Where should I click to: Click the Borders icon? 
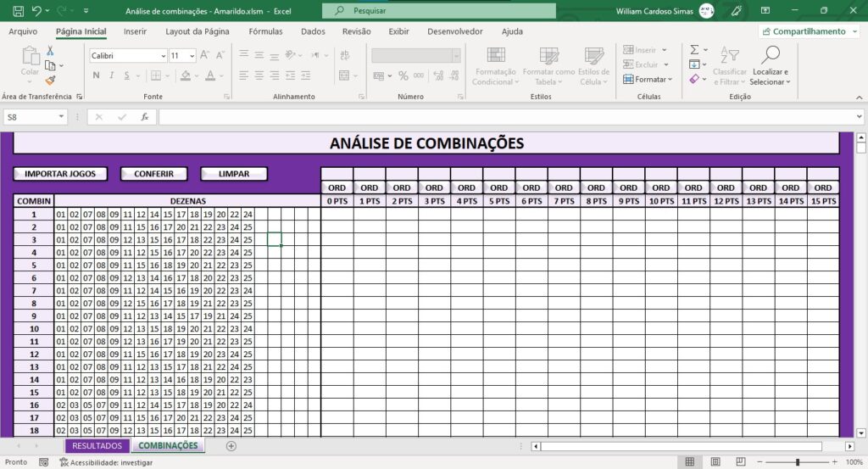156,75
